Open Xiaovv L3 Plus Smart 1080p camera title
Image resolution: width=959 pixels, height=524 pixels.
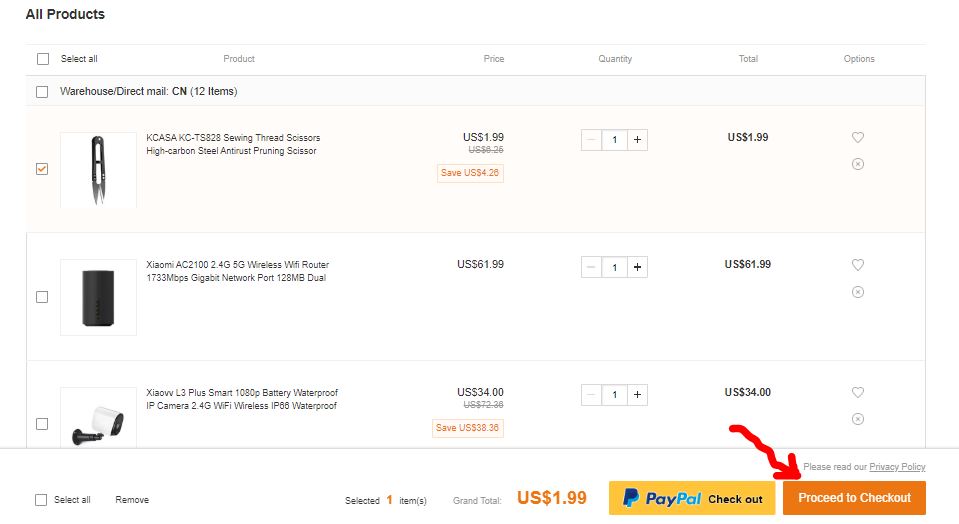point(242,399)
